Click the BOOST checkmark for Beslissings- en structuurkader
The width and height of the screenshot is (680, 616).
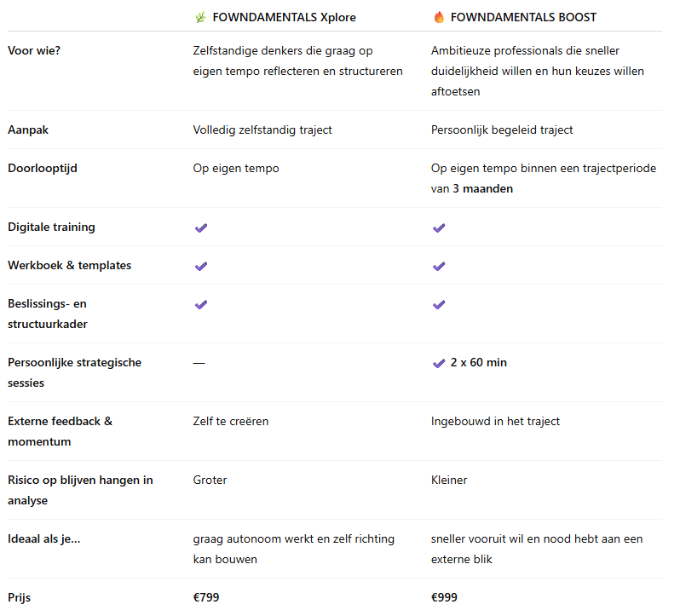pos(439,304)
